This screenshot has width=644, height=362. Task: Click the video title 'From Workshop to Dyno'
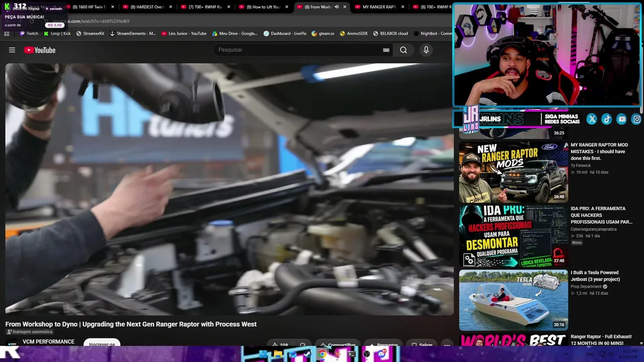coord(131,324)
